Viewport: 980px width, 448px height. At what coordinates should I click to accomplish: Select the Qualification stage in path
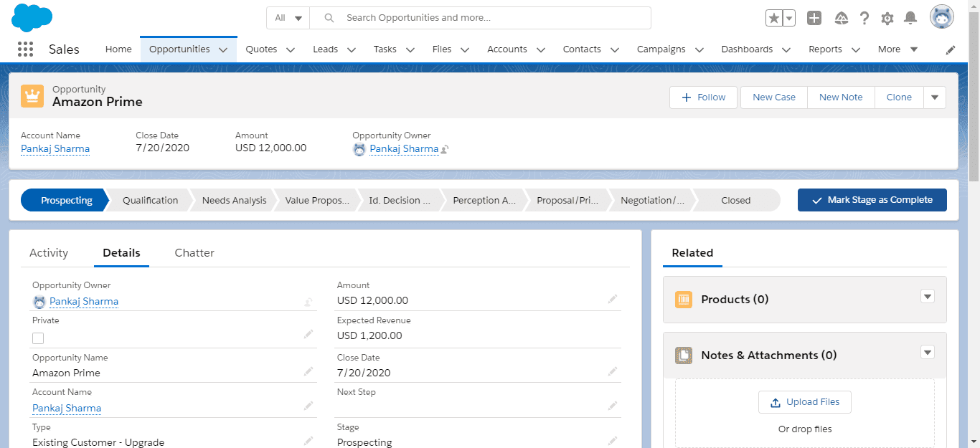click(150, 201)
